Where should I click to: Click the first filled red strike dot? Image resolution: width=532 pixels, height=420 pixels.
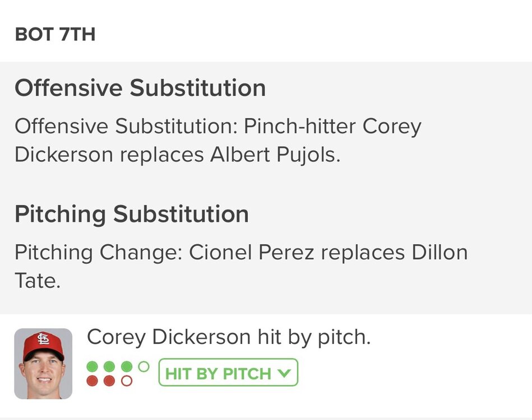tap(93, 381)
